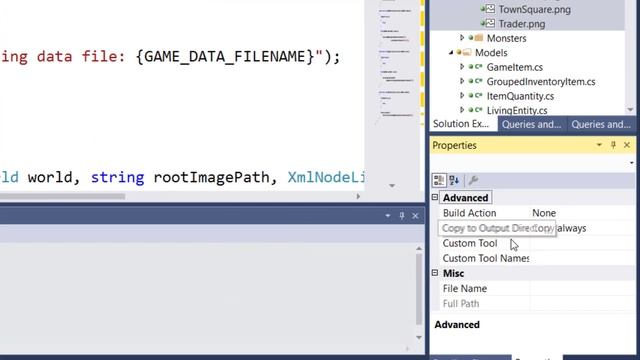
Task: Expand the ItemQuantity.cs node
Action: (x=462, y=96)
